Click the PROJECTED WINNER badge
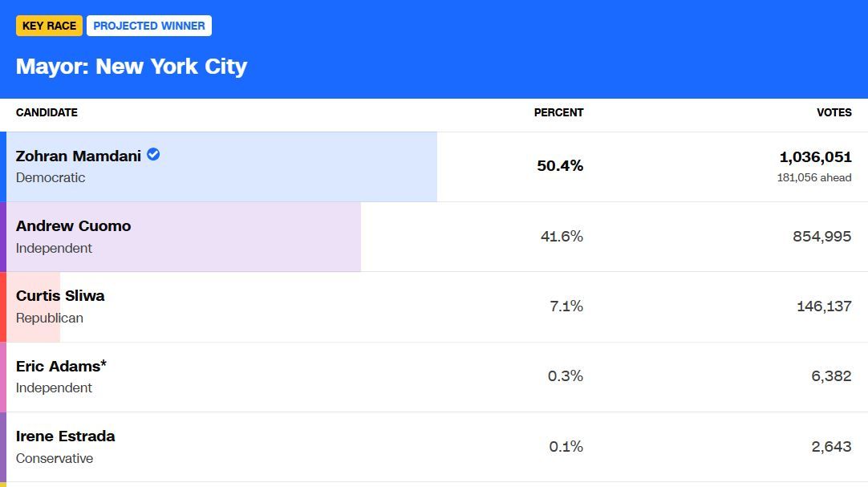This screenshot has width=868, height=487. point(149,26)
